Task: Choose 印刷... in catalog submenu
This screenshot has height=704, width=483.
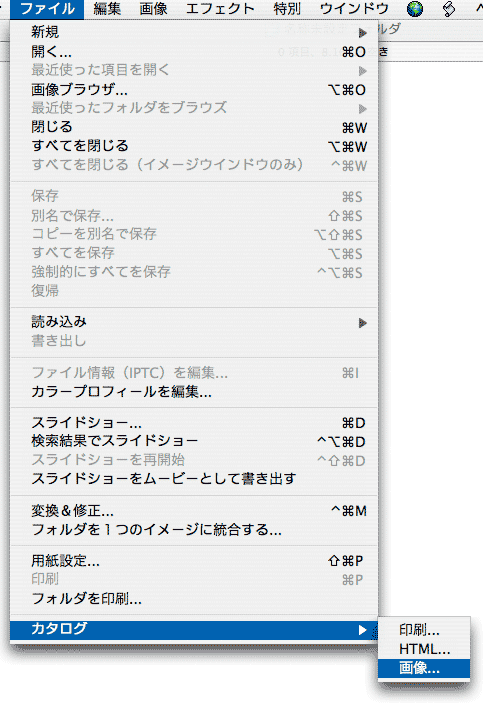Action: (x=424, y=630)
